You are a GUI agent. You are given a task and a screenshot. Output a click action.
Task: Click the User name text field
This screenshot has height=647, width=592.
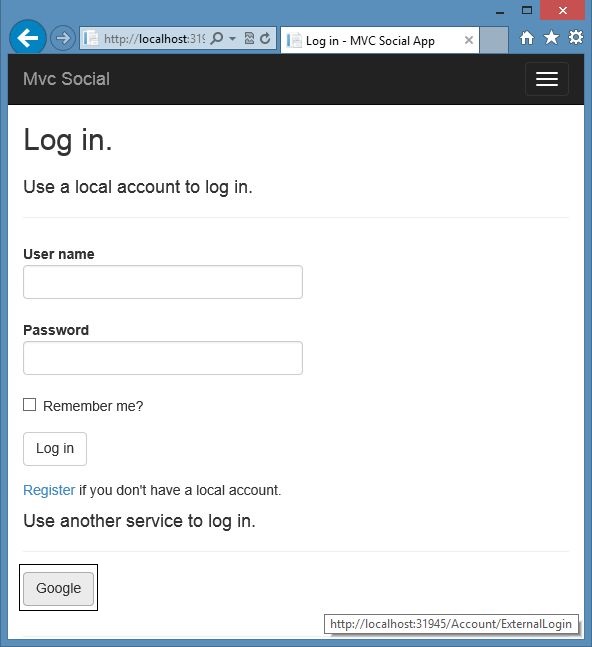pos(163,282)
